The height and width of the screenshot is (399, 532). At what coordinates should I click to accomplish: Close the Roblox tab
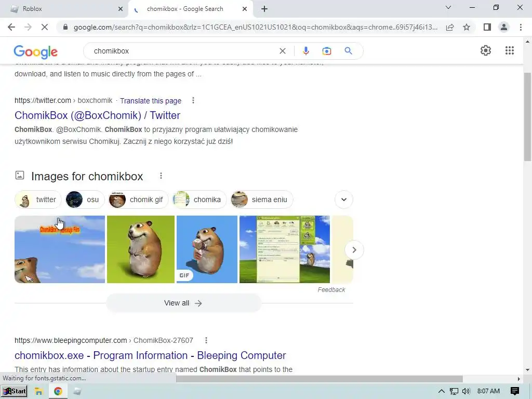[121, 9]
